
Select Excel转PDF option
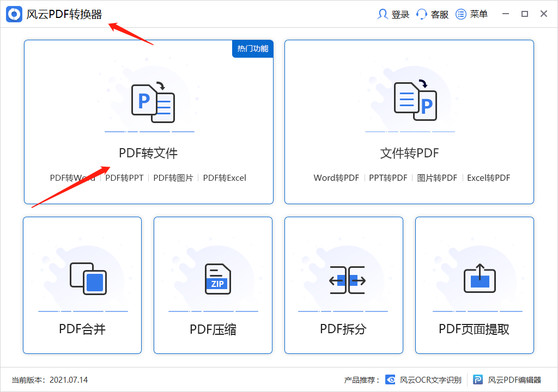489,178
